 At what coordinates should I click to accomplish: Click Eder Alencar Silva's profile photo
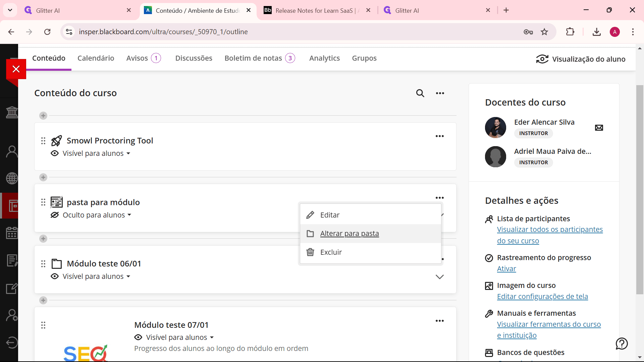point(495,128)
